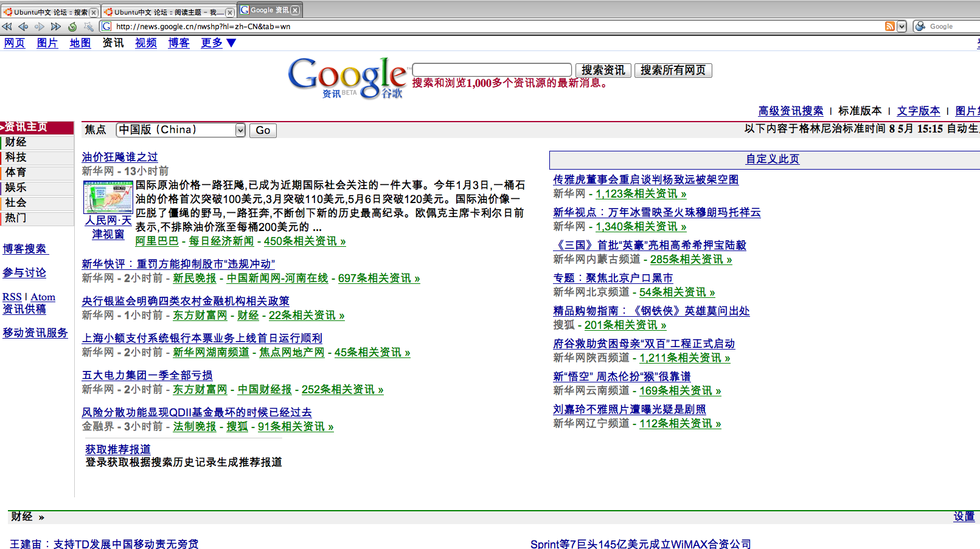Select 财经 category in sidebar
Image resolution: width=980 pixels, height=549 pixels.
(36, 142)
